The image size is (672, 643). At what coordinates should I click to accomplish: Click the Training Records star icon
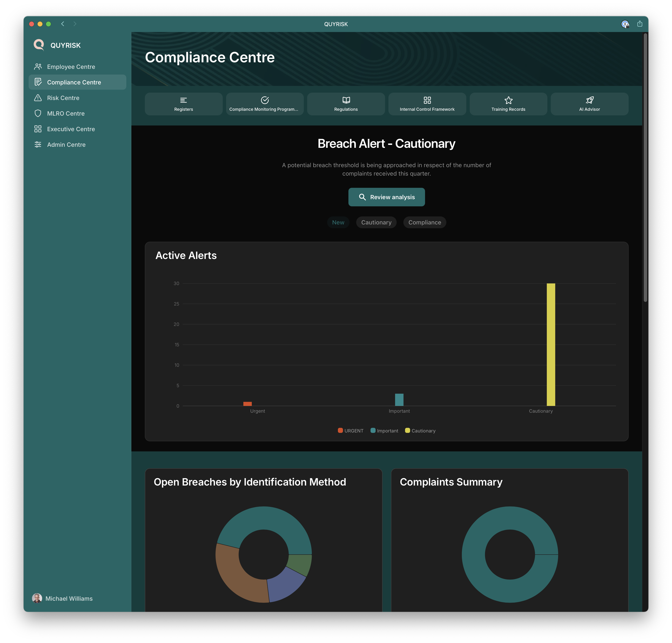coord(508,100)
